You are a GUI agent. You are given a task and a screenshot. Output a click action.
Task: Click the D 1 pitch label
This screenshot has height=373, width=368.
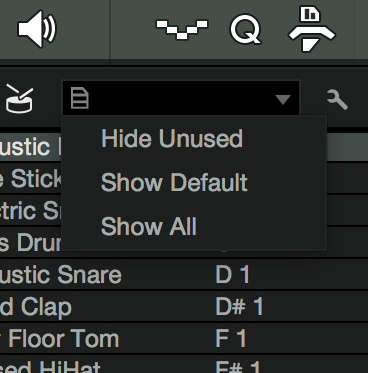pos(233,275)
